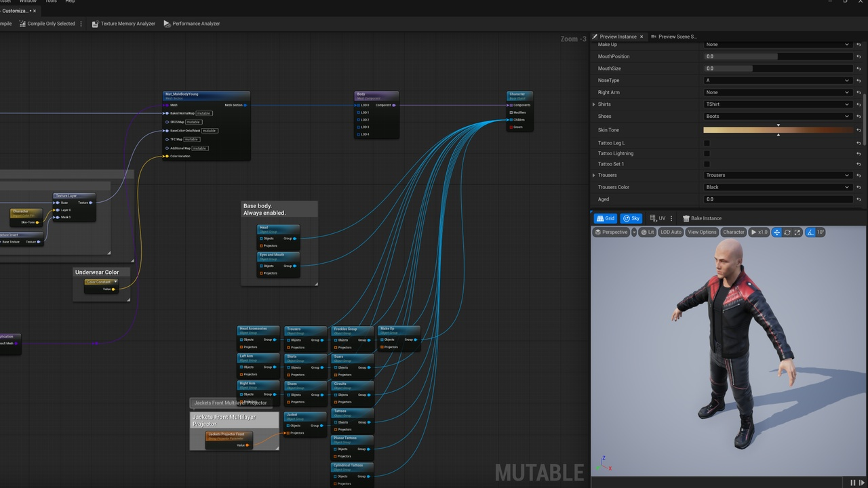Reset Shirts to default
Screen dimensions: 868x488
[x=859, y=104]
